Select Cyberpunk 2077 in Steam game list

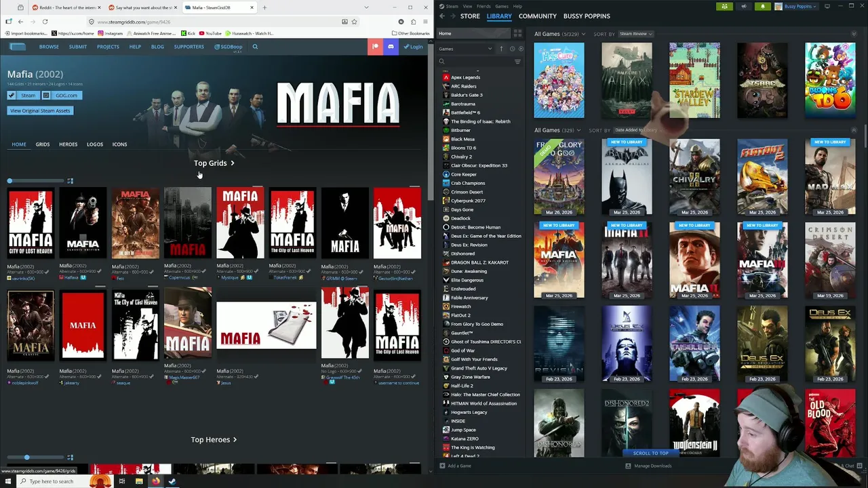click(468, 201)
